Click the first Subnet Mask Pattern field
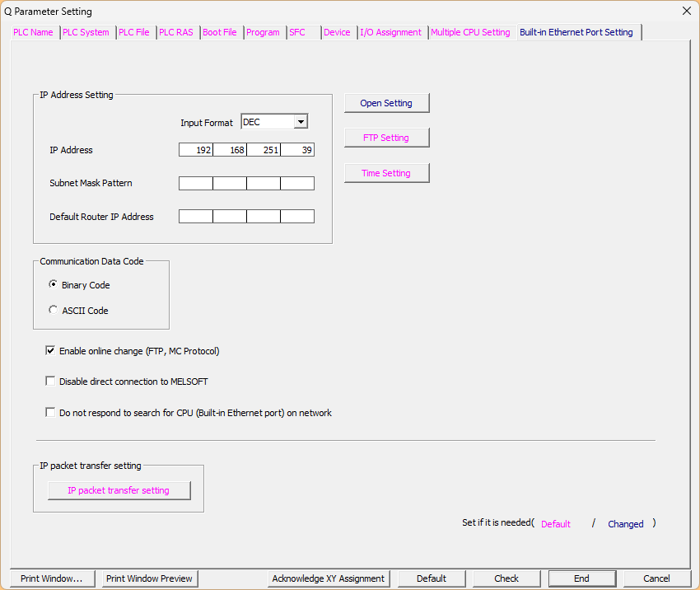Image resolution: width=700 pixels, height=590 pixels. 196,183
